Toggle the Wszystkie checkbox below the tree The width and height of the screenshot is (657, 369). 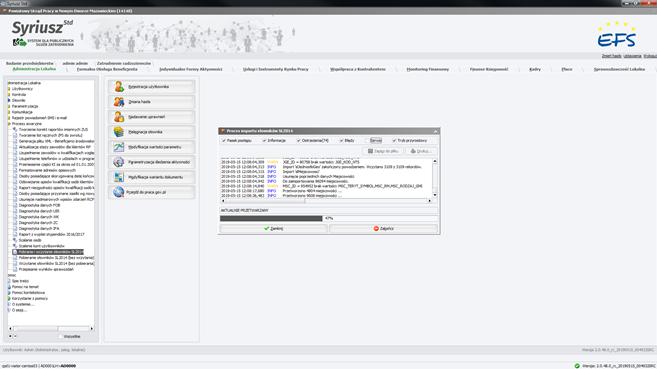(x=61, y=336)
